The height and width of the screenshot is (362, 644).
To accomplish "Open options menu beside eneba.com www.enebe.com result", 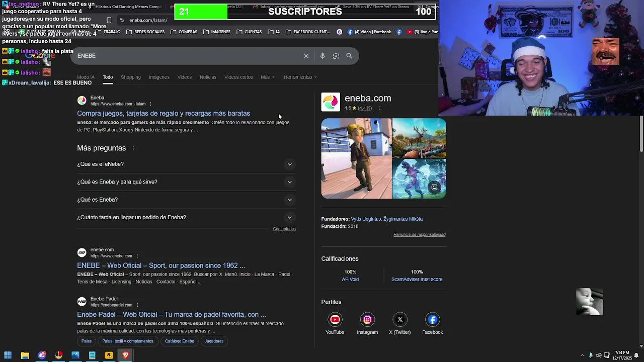I will point(137,256).
